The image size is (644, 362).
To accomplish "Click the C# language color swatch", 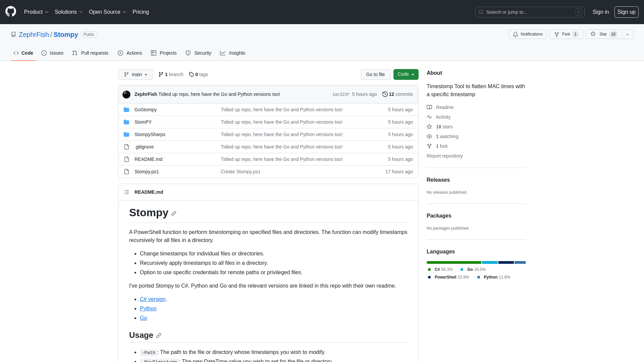I will 429,269.
